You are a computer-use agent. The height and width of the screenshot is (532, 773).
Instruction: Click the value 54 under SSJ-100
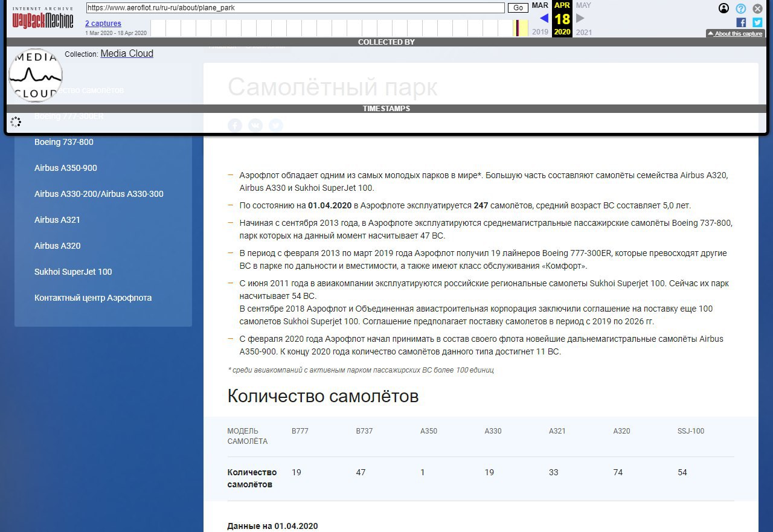click(682, 472)
